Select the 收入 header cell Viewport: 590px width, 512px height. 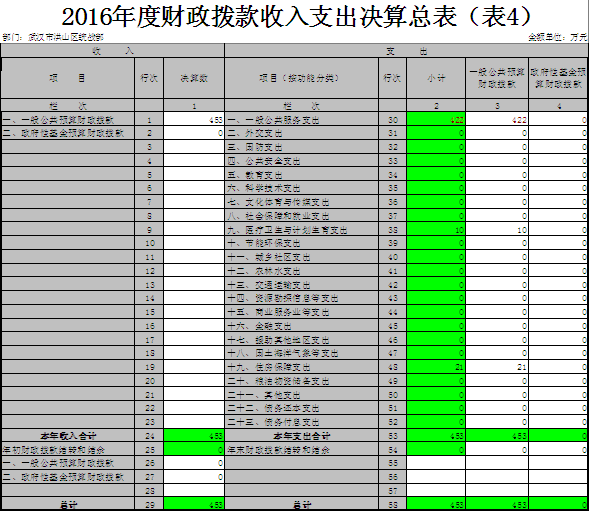pos(113,51)
